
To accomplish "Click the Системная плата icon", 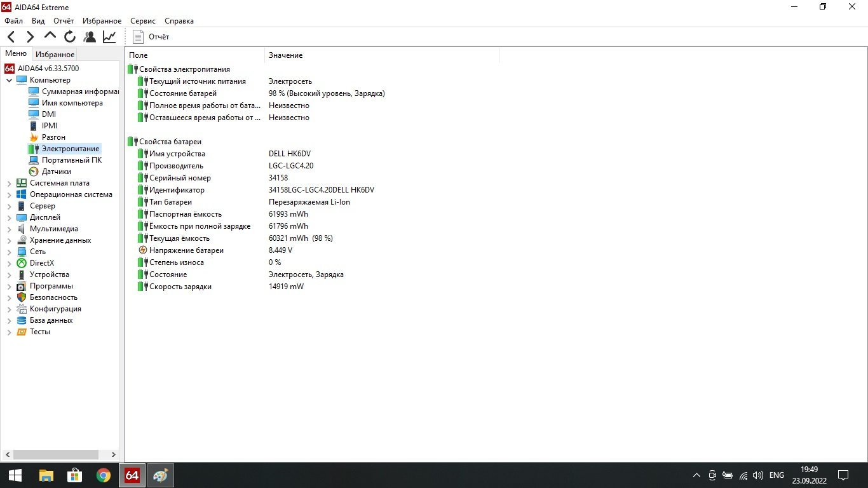I will 22,183.
